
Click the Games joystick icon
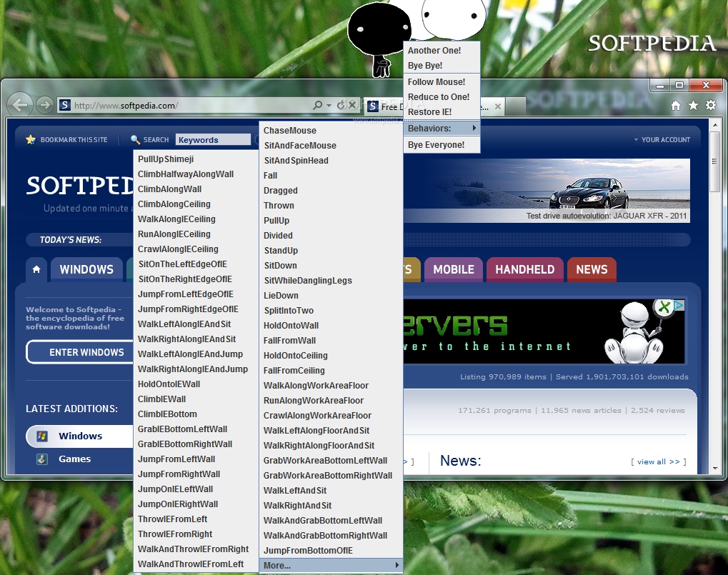coord(42,459)
